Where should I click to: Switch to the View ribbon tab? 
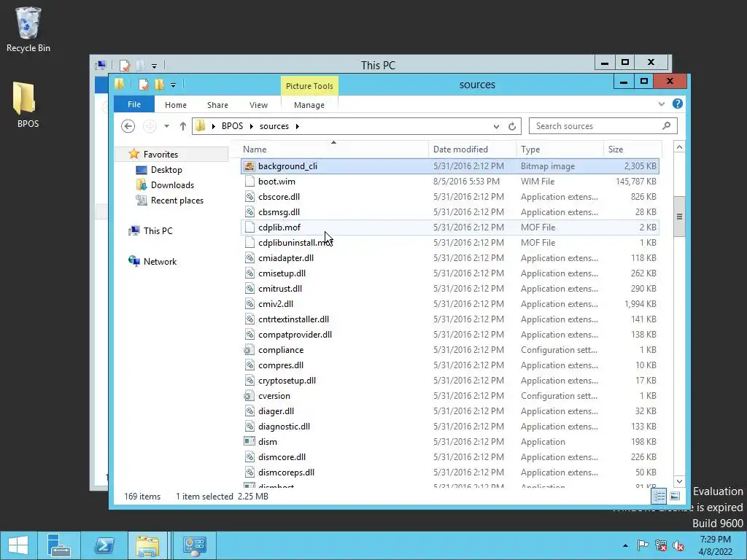coord(258,105)
